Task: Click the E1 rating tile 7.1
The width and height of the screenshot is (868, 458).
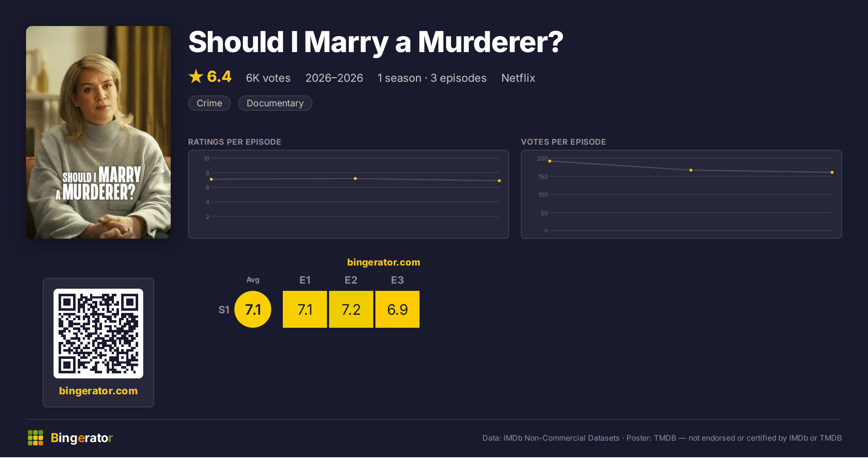Action: pyautogui.click(x=305, y=309)
